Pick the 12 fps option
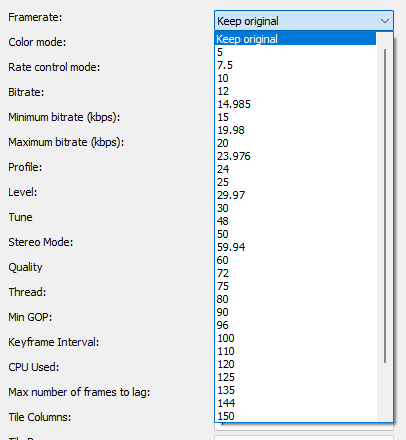This screenshot has height=440, width=406. click(295, 91)
